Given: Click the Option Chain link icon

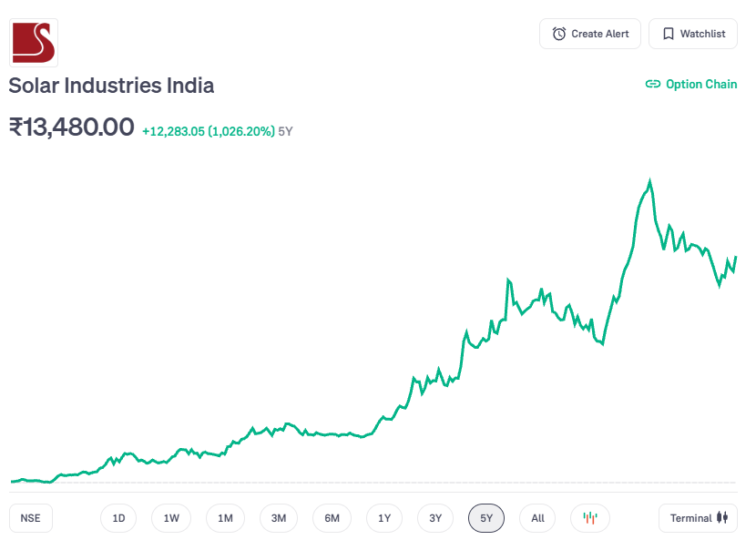Looking at the screenshot, I should (x=652, y=84).
